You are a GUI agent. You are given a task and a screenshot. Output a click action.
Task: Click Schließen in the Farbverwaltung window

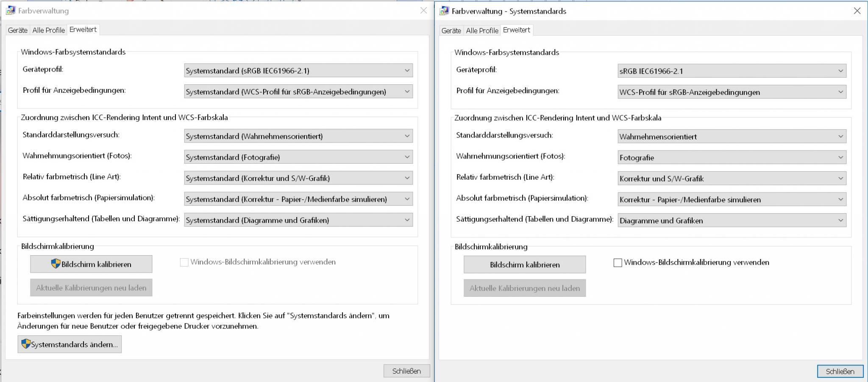(406, 371)
